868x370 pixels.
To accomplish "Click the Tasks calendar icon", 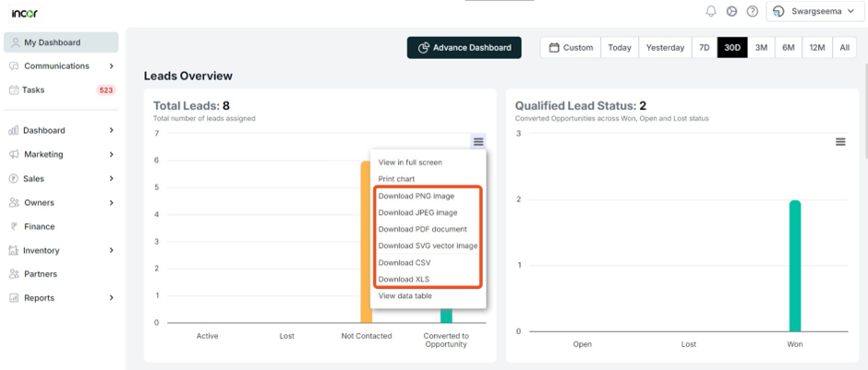I will point(14,90).
